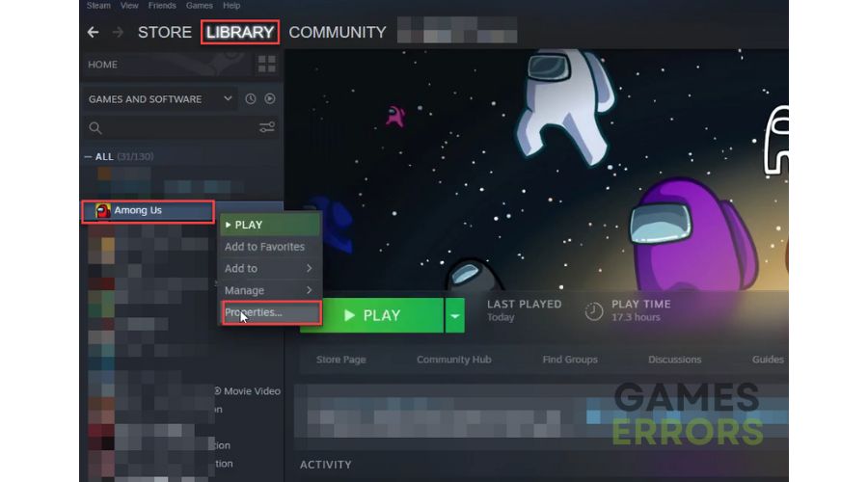Go to library HOME
Screen dimensions: 868x482
(102, 65)
